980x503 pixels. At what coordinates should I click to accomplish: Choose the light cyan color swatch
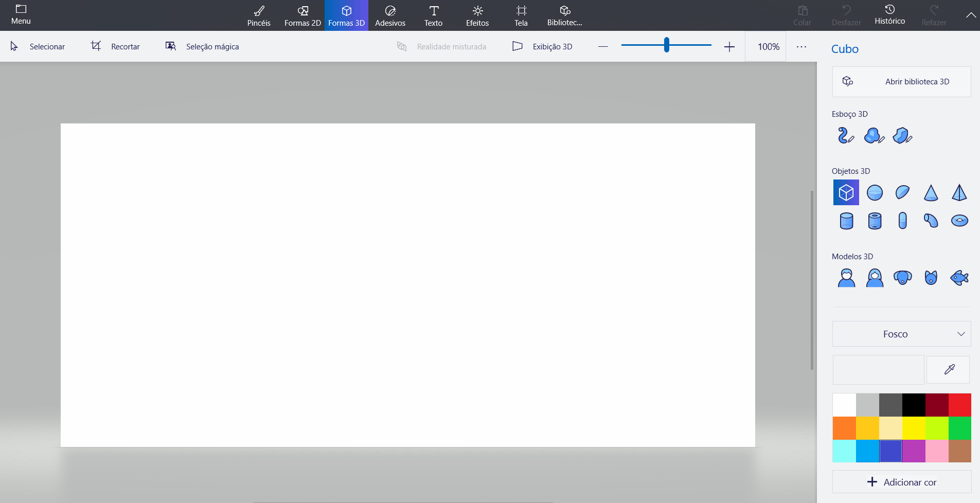(844, 451)
